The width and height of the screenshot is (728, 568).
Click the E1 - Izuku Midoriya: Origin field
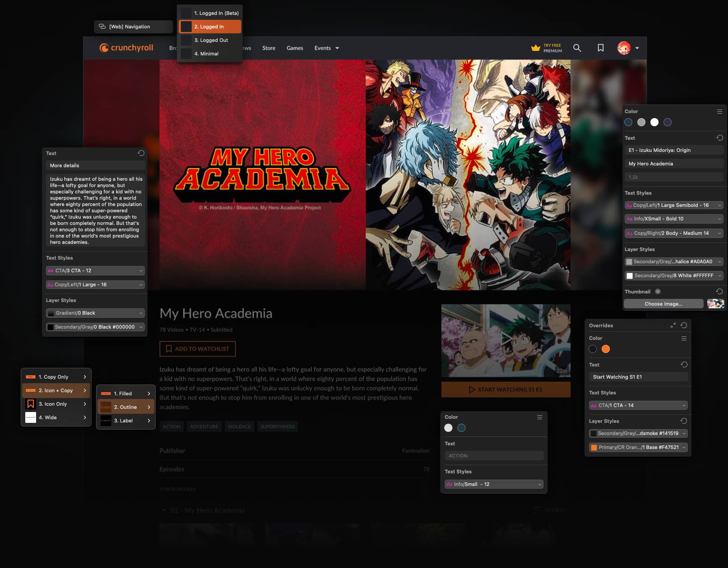click(674, 150)
